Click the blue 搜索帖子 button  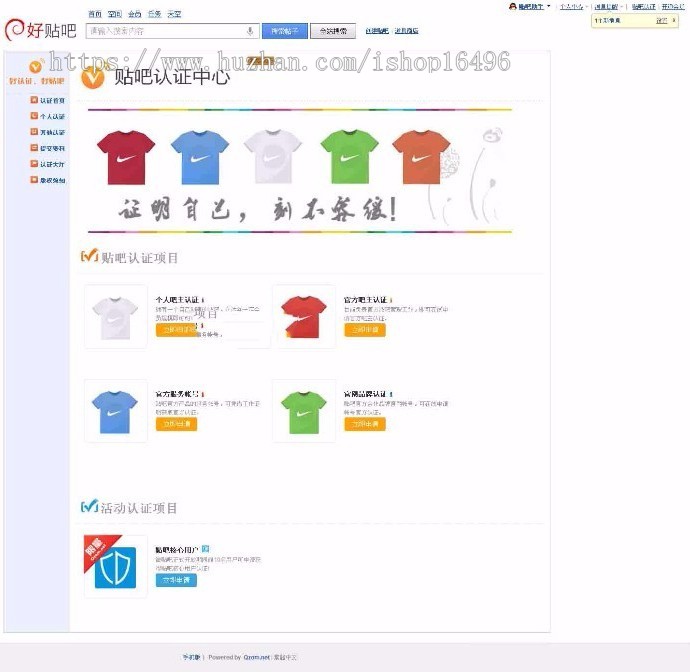[285, 31]
